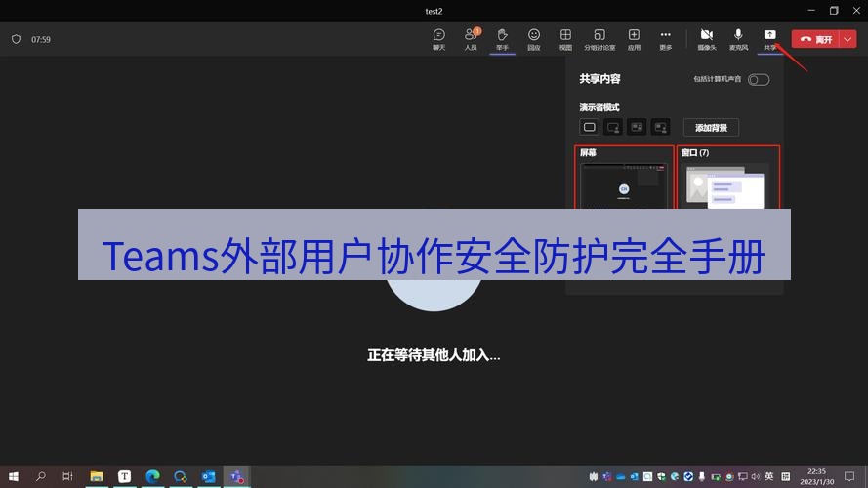Click the IME mode icon beside 英
Image resolution: width=868 pixels, height=488 pixels.
[786, 476]
